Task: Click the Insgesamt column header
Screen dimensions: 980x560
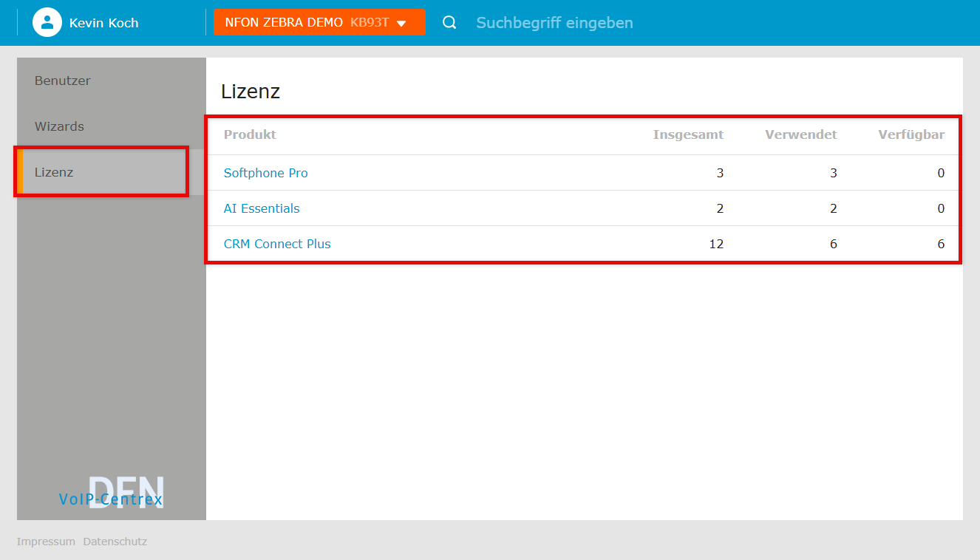Action: point(687,134)
